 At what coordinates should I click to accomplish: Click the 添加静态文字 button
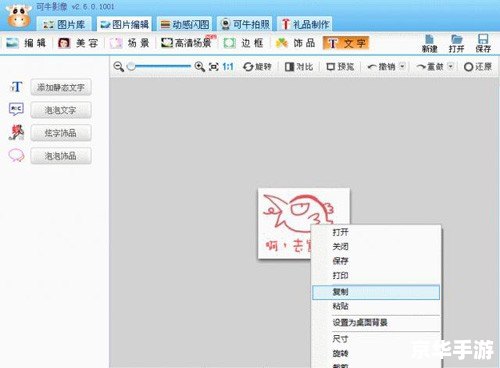[x=61, y=88]
